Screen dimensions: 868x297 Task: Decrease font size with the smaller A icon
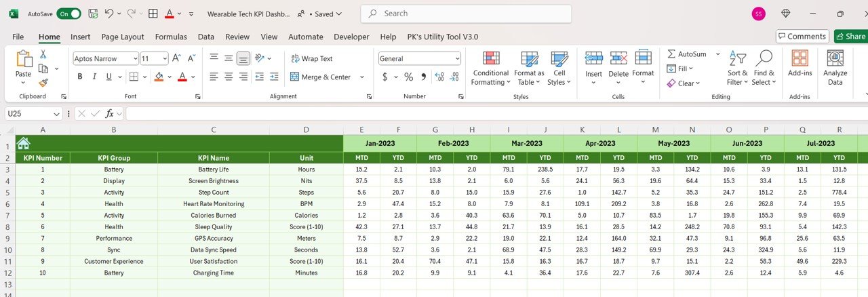[192, 58]
